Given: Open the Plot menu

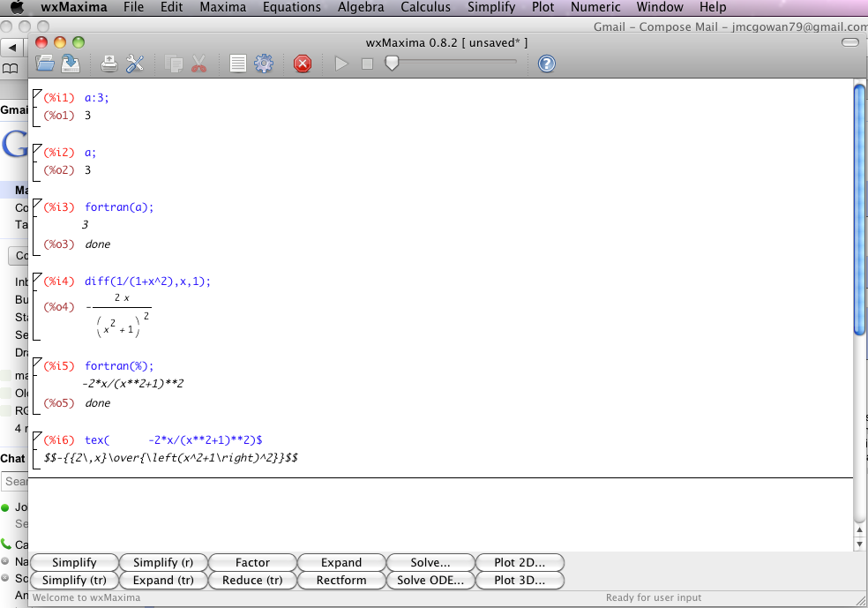Looking at the screenshot, I should [543, 7].
